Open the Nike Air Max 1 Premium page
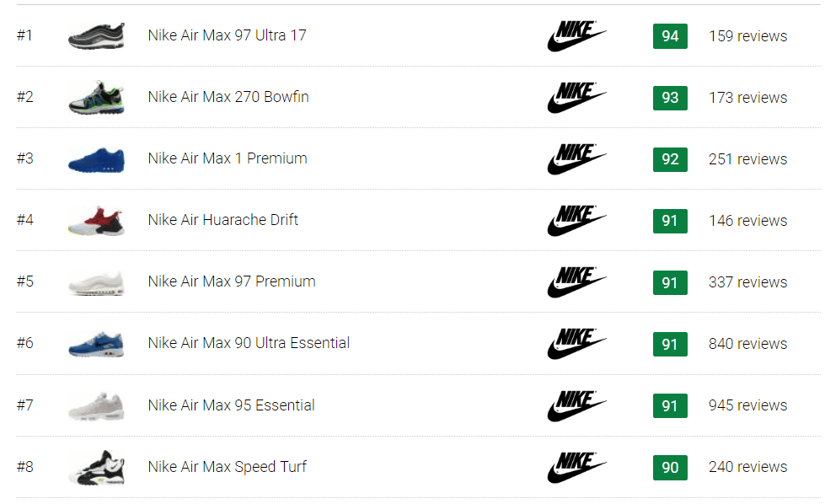Viewport: 825px width, 504px height. coord(228,158)
